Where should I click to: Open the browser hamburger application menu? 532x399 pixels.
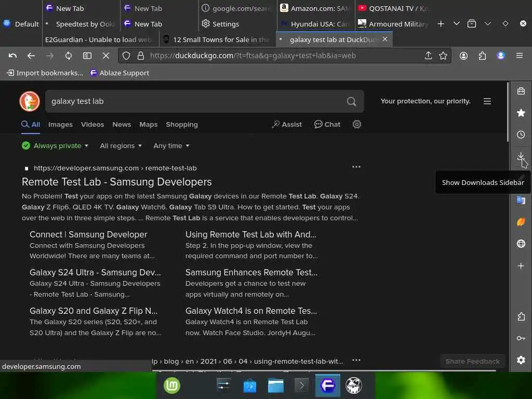click(519, 56)
